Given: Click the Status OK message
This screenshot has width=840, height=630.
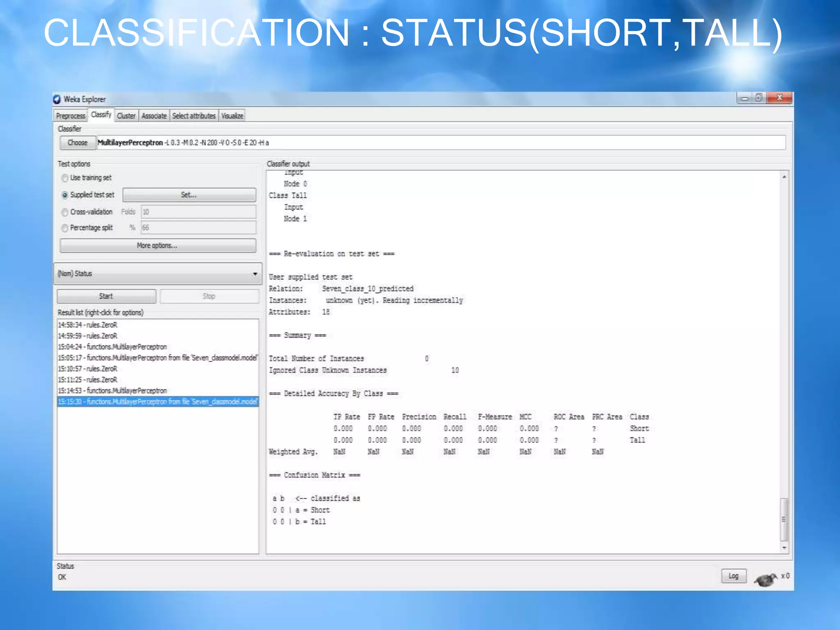Looking at the screenshot, I should pos(62,577).
